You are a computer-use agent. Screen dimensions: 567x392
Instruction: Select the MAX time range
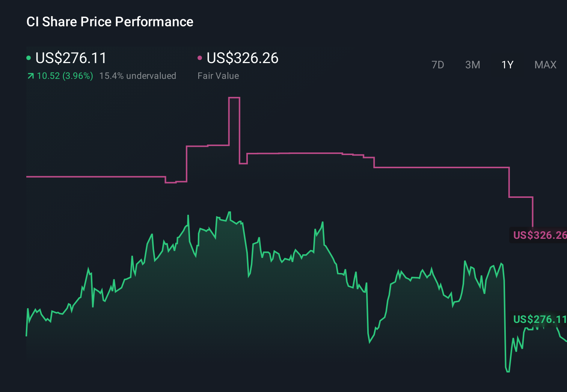[x=545, y=65]
